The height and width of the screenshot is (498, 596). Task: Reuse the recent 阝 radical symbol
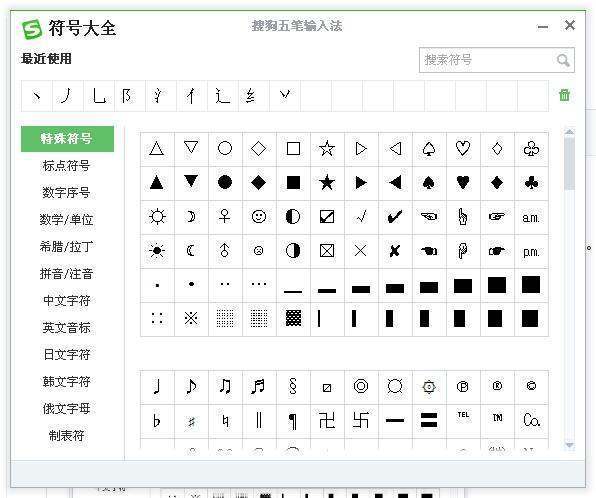pos(129,96)
